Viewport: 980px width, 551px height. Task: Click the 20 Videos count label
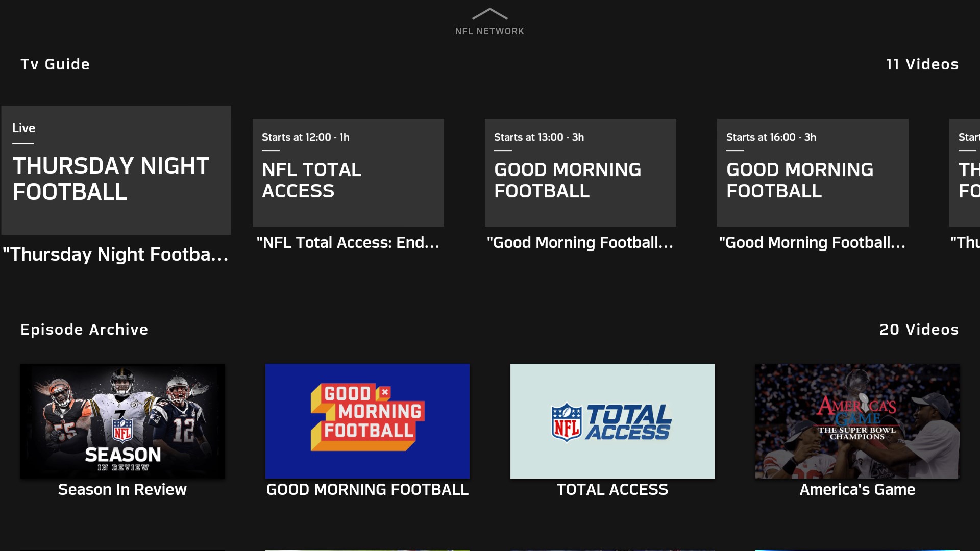click(919, 330)
